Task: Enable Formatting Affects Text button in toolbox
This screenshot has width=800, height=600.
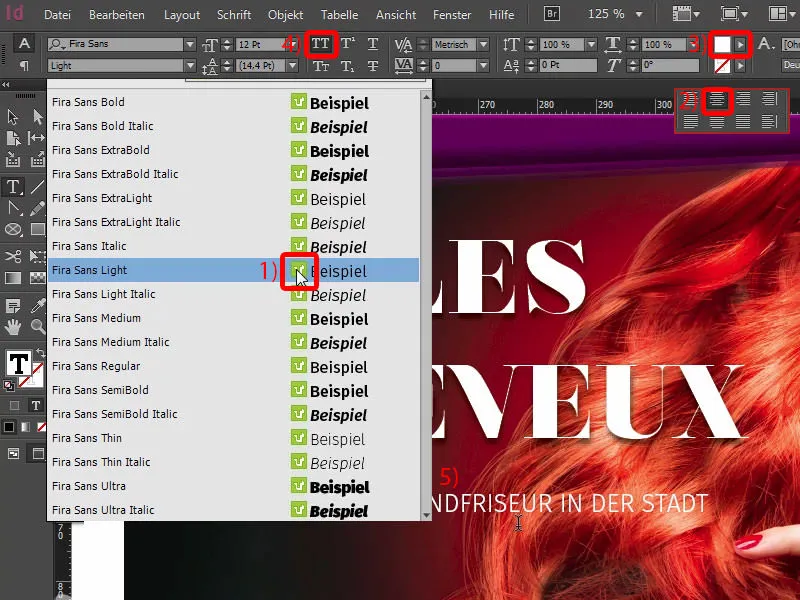Action: pyautogui.click(x=35, y=406)
